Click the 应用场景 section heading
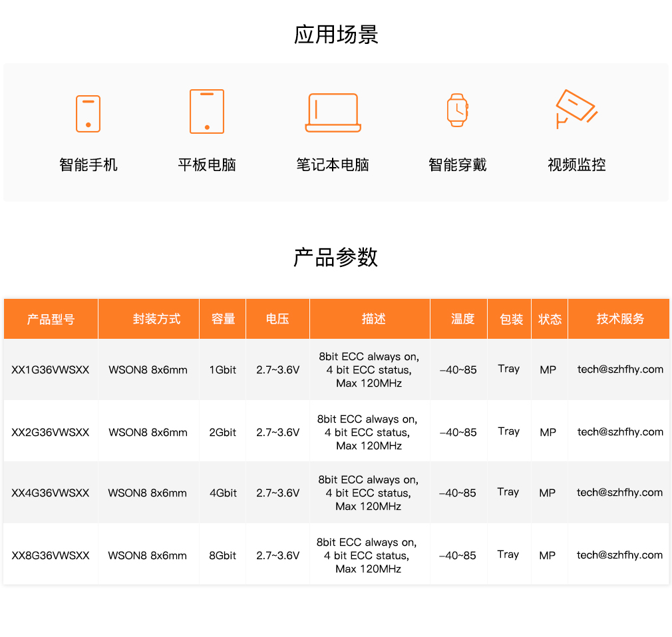 336,35
